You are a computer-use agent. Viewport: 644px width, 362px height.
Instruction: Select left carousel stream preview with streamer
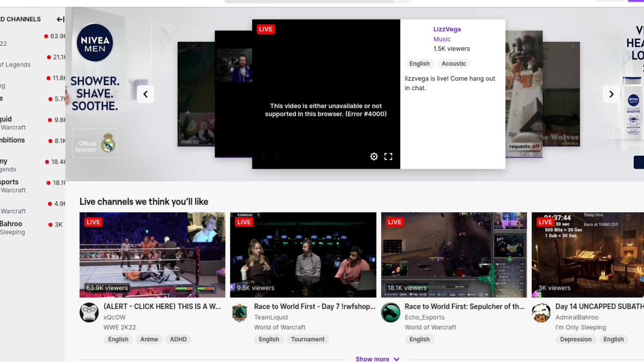(x=233, y=94)
